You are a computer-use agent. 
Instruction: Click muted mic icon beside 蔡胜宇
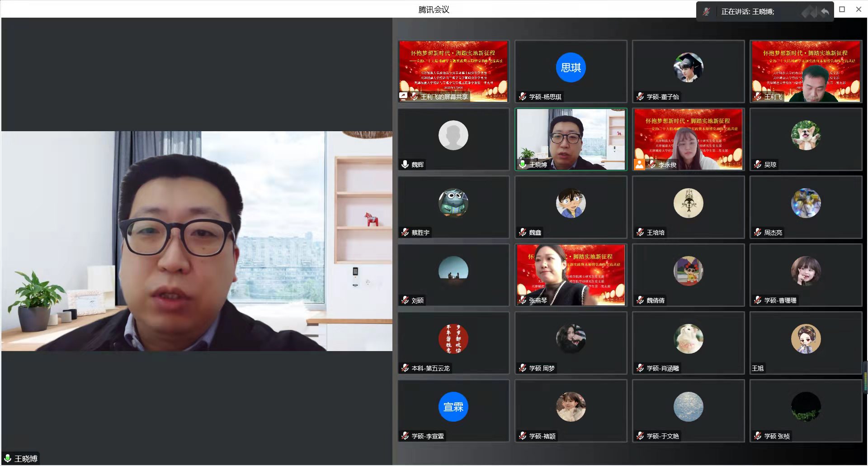pos(405,232)
